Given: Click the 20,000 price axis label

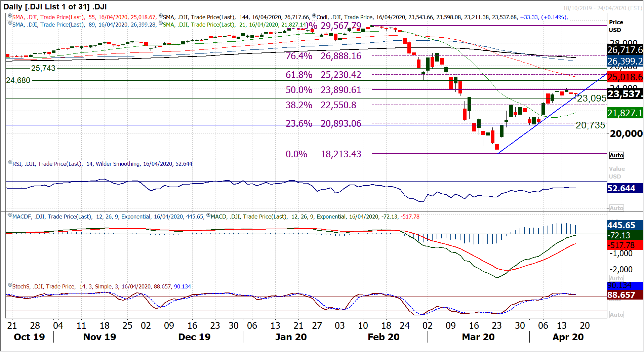Looking at the screenshot, I should [626, 133].
